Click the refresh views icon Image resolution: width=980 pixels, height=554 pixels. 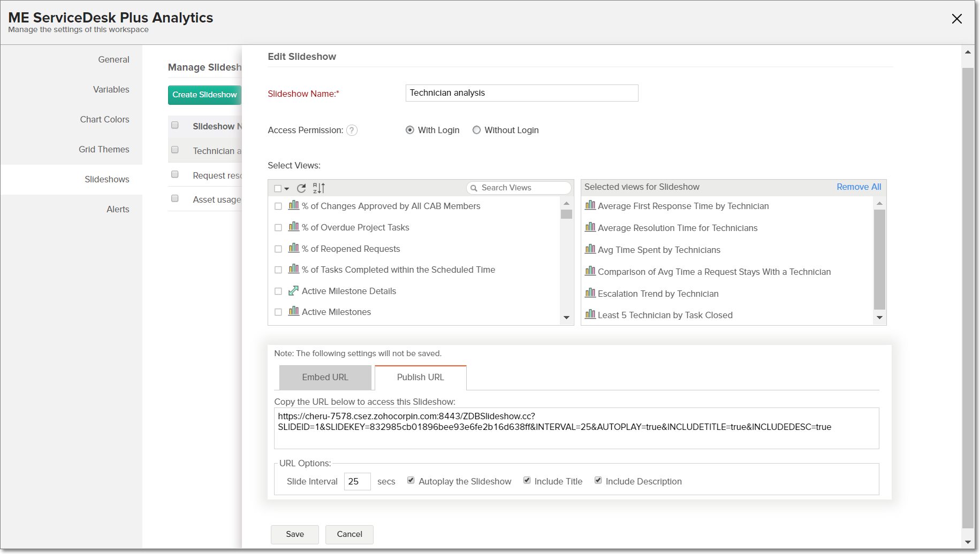tap(301, 188)
